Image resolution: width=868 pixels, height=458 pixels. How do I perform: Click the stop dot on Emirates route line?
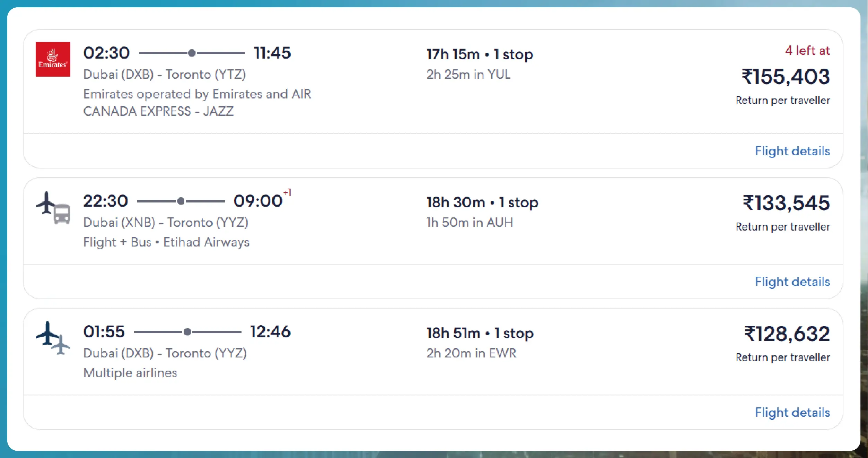point(192,53)
